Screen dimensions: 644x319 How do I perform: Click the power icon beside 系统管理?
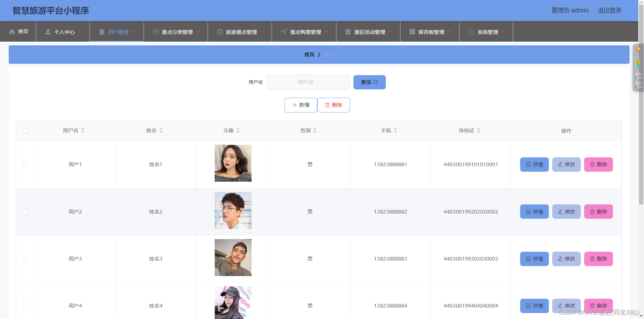point(471,32)
